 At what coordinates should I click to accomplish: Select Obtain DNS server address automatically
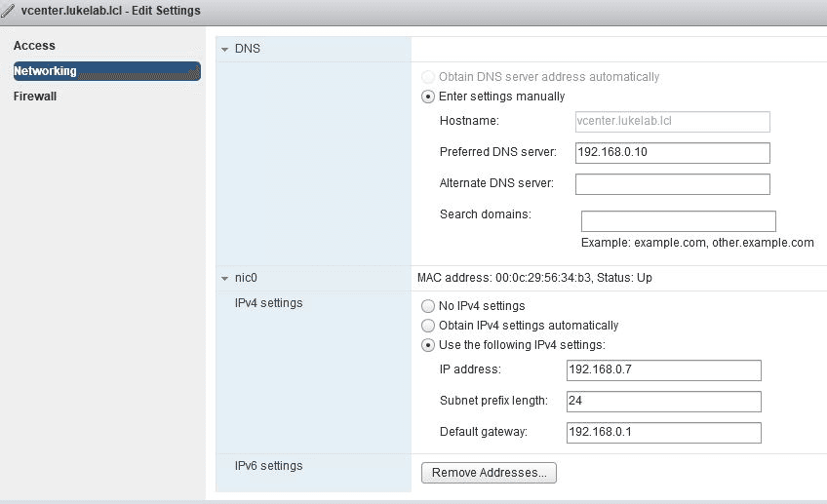pyautogui.click(x=428, y=77)
